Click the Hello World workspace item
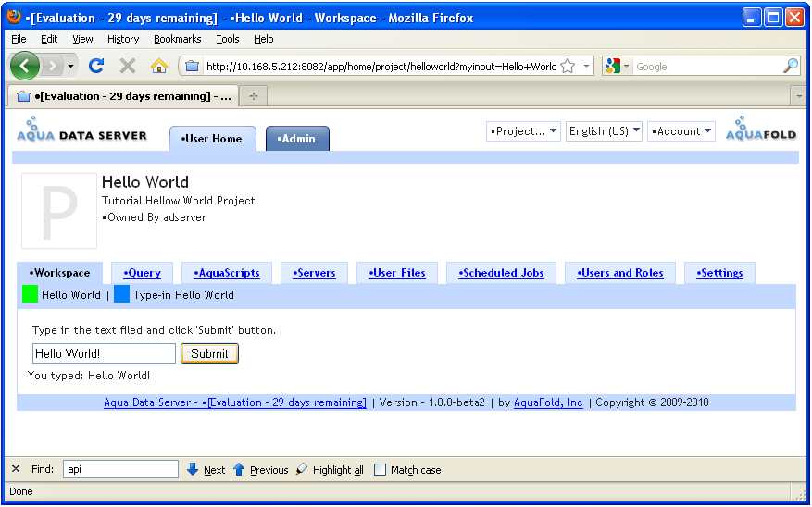The height and width of the screenshot is (507, 812). [x=71, y=295]
